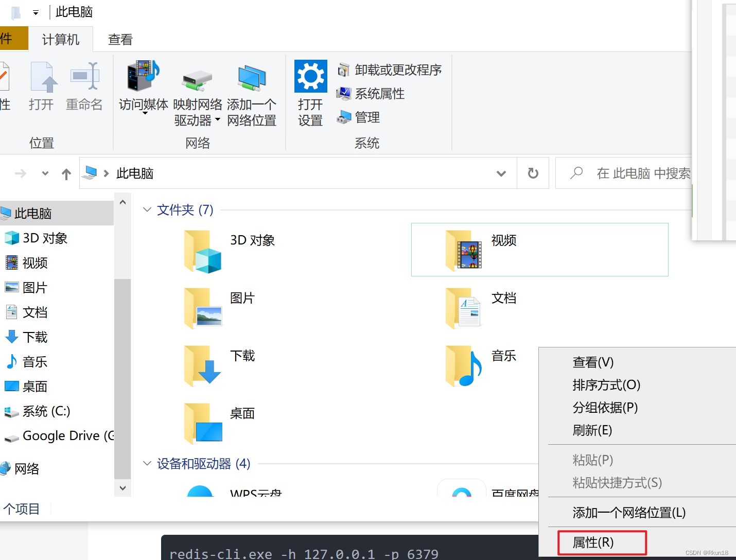Click the up-arrow navigation icon
This screenshot has width=736, height=560.
click(66, 173)
